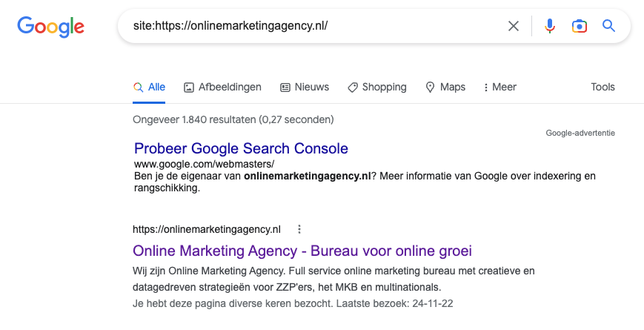Open the Probeer Google Search Console link
This screenshot has height=330, width=644.
(241, 148)
